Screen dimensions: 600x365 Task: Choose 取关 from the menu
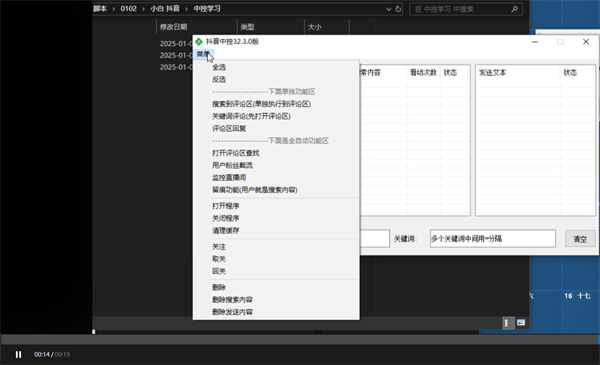219,259
